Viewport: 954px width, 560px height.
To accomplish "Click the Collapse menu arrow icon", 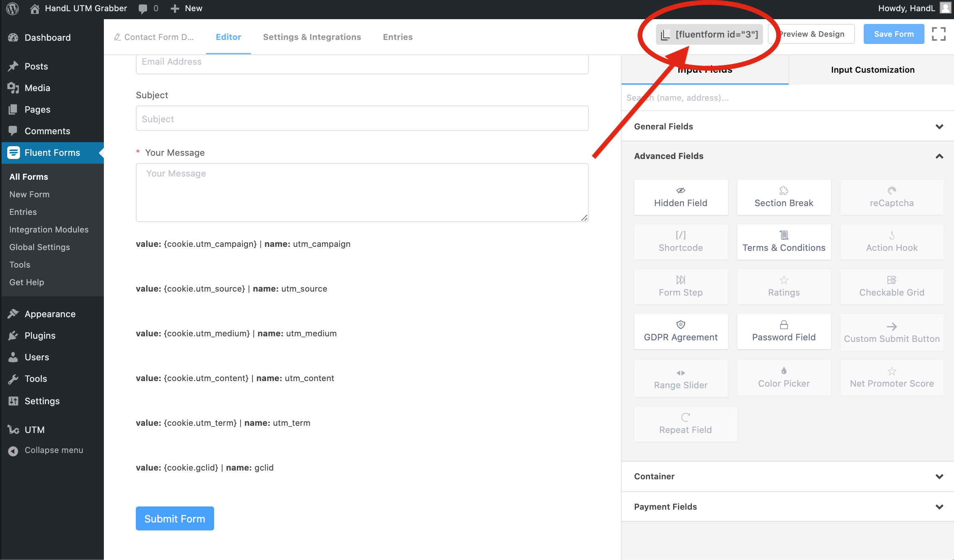I will (x=13, y=451).
